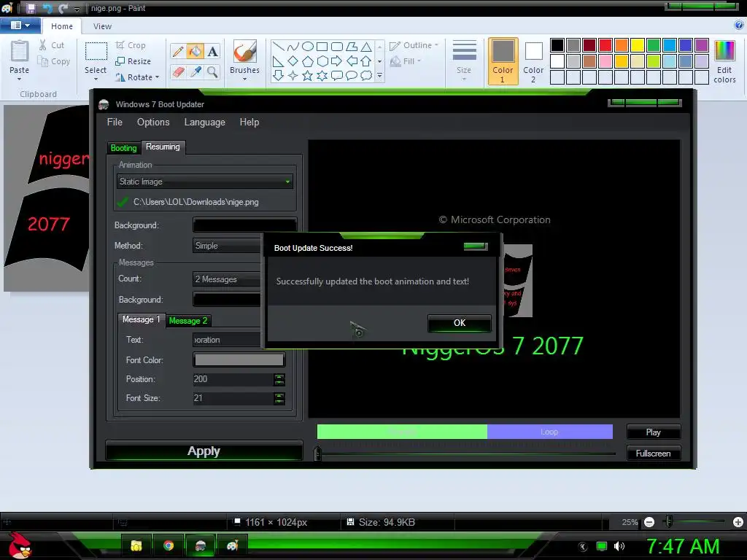
Task: Open the Paint application menu button
Action: pos(20,26)
